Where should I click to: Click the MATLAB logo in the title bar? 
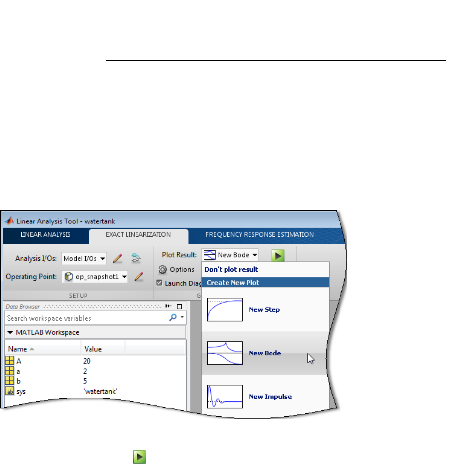pyautogui.click(x=10, y=221)
